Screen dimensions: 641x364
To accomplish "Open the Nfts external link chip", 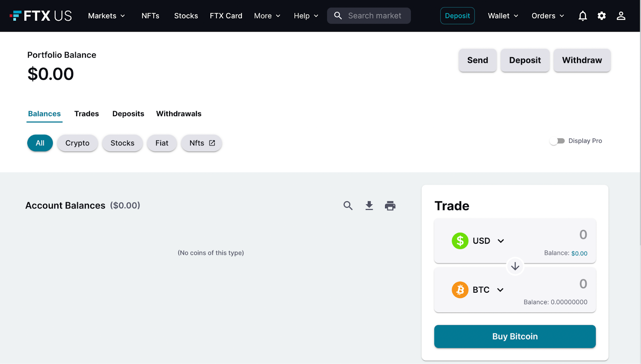I will [x=202, y=143].
